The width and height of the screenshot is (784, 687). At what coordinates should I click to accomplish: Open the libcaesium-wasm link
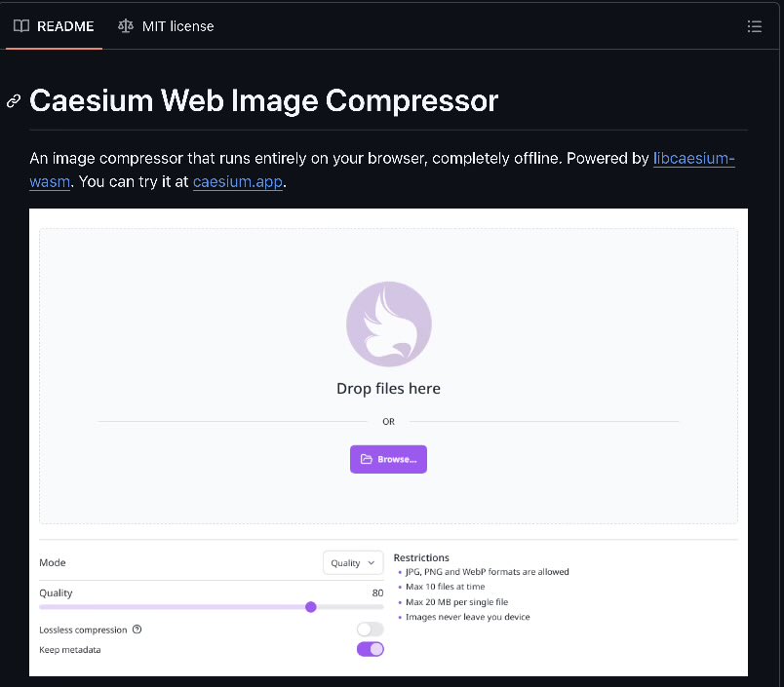pyautogui.click(x=693, y=158)
